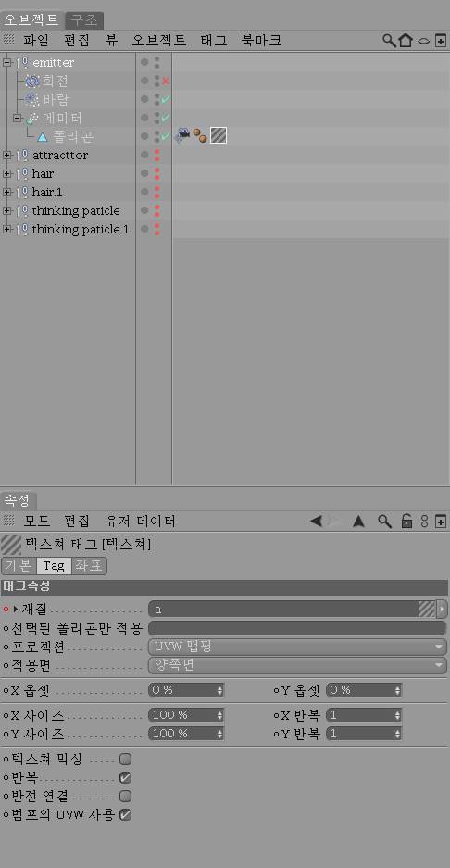
Task: Click the 재질 material field with a
Action: point(293,610)
